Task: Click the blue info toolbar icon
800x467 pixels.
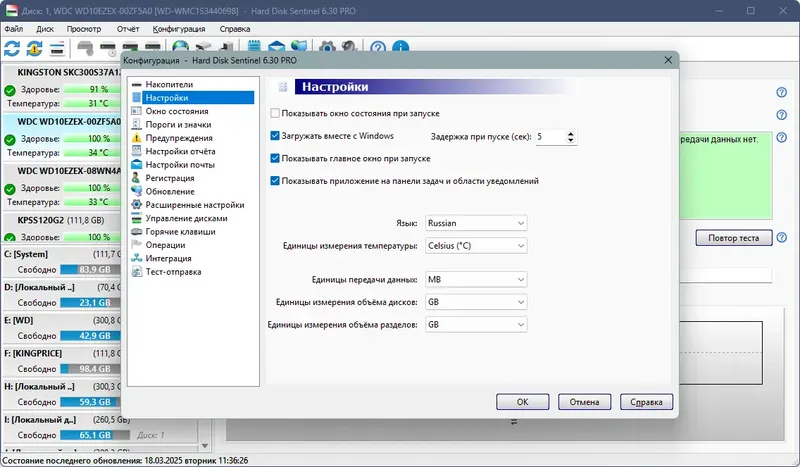Action: click(x=401, y=47)
